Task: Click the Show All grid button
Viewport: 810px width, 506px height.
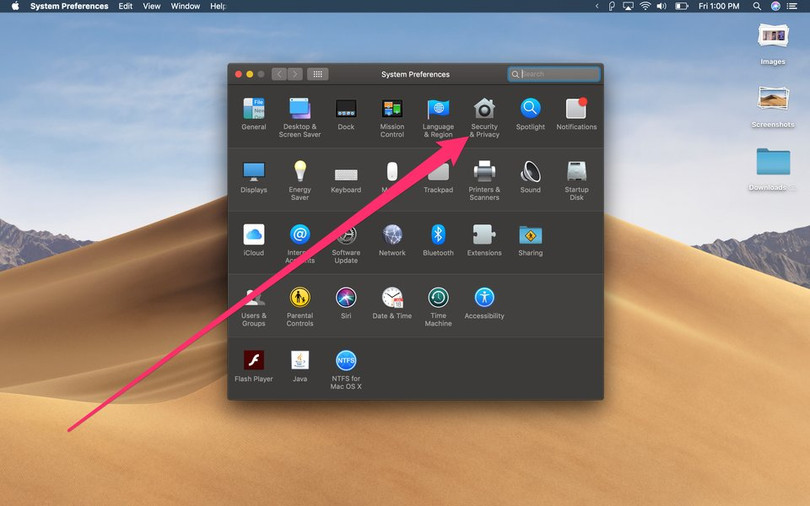Action: [x=317, y=74]
